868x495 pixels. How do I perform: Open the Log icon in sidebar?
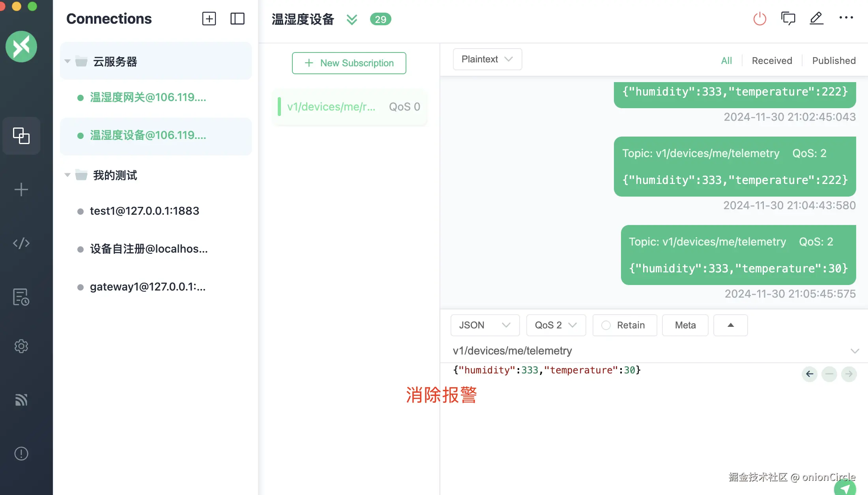[x=21, y=297]
